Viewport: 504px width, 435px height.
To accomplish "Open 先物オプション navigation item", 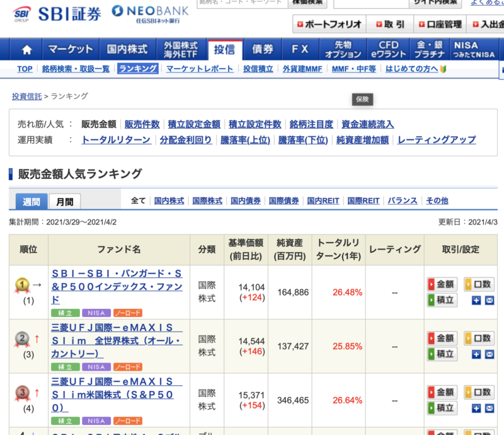I will [x=343, y=50].
